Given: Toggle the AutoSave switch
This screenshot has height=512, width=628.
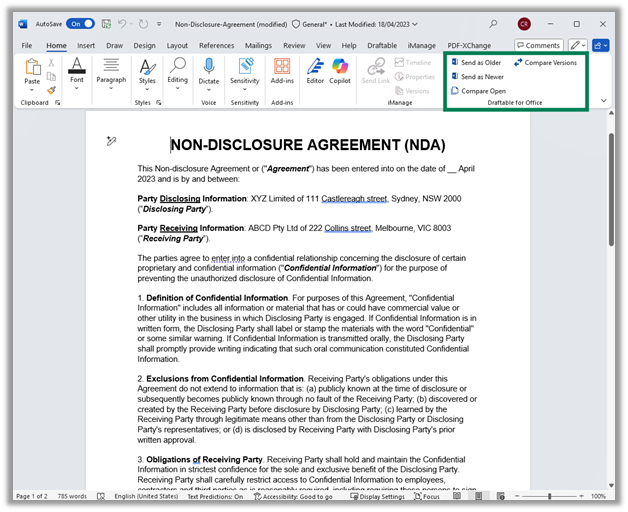Looking at the screenshot, I should [x=79, y=23].
